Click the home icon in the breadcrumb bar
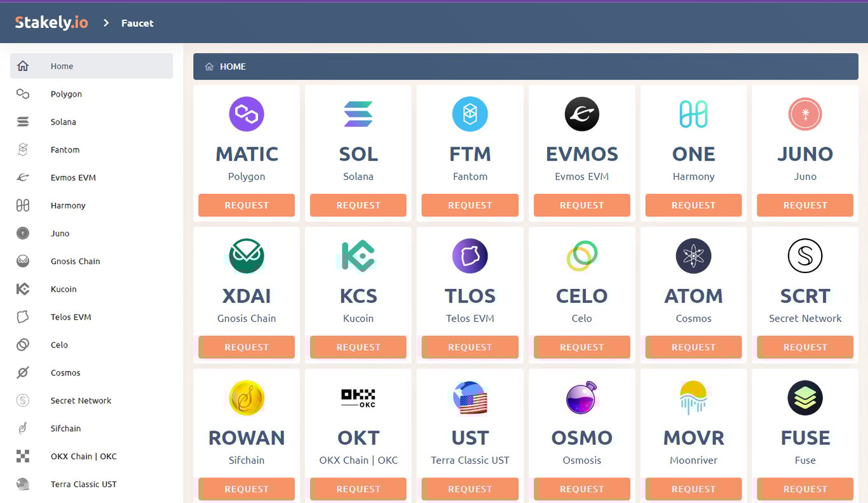The width and height of the screenshot is (868, 503). 209,67
